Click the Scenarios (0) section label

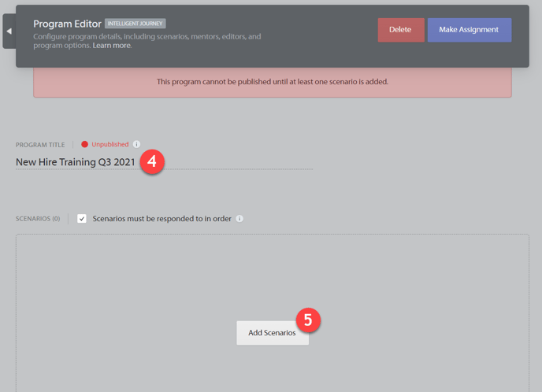tap(38, 219)
